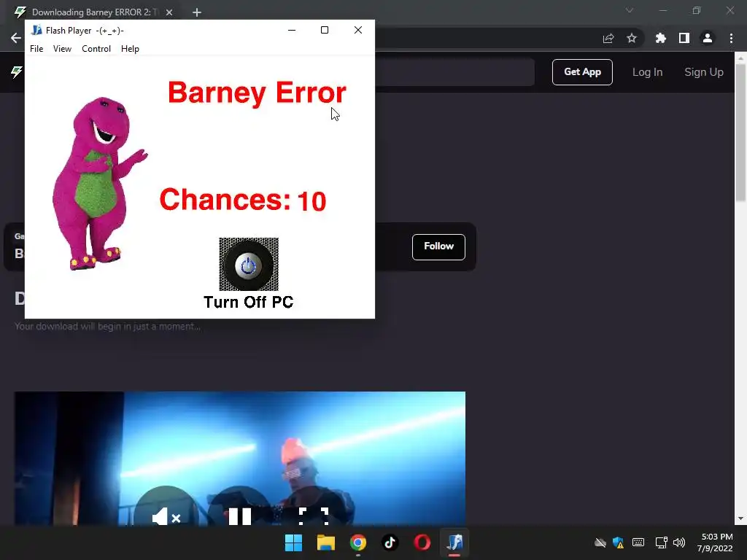747x560 pixels.
Task: Open File Explorer from taskbar
Action: pos(326,542)
